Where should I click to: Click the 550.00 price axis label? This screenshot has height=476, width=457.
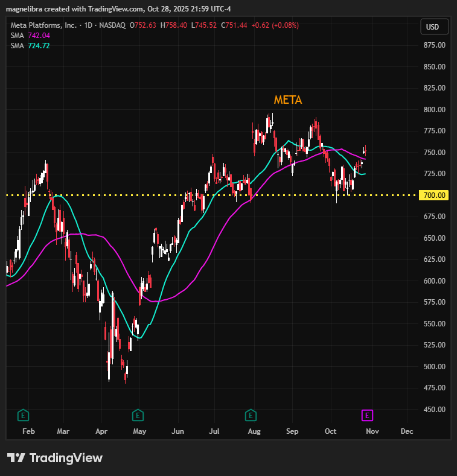tap(435, 323)
